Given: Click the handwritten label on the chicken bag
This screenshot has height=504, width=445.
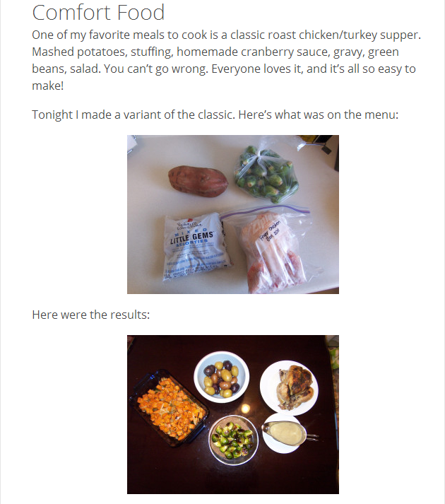Looking at the screenshot, I should (271, 230).
